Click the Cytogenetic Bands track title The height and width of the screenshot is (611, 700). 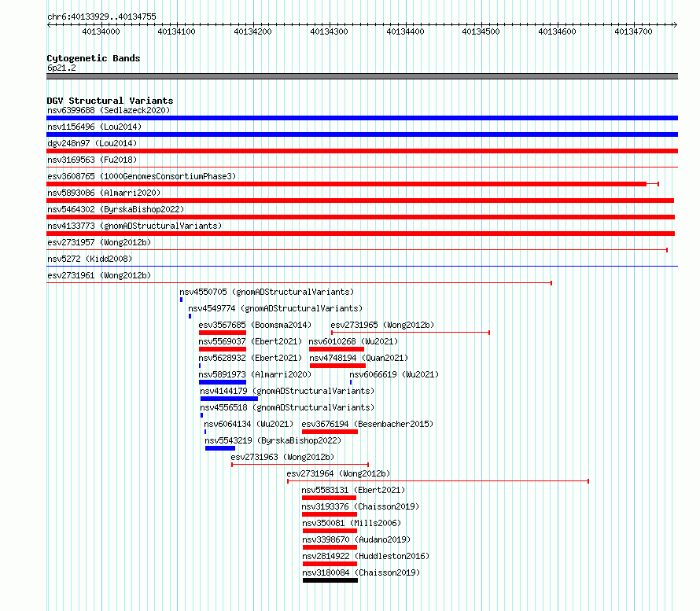[x=94, y=58]
